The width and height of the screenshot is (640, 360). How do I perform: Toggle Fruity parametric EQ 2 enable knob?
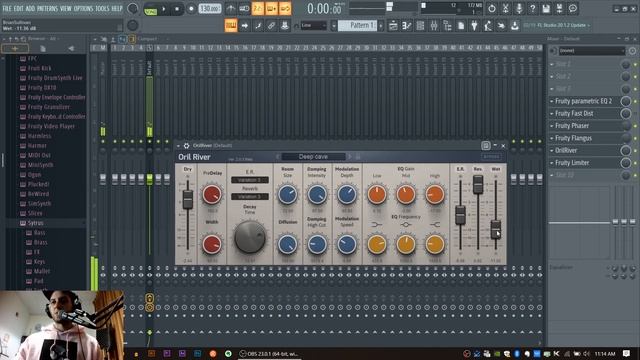click(x=625, y=101)
